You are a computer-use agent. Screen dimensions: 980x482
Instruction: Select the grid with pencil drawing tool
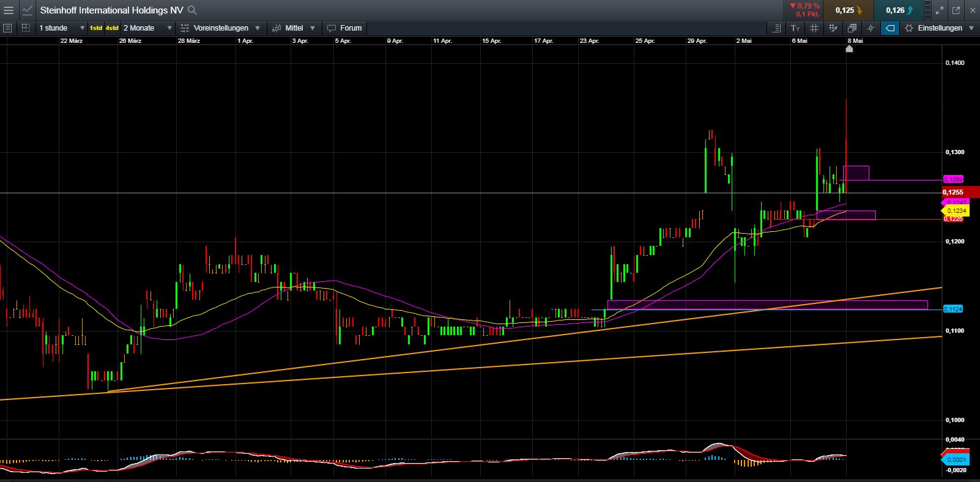833,28
